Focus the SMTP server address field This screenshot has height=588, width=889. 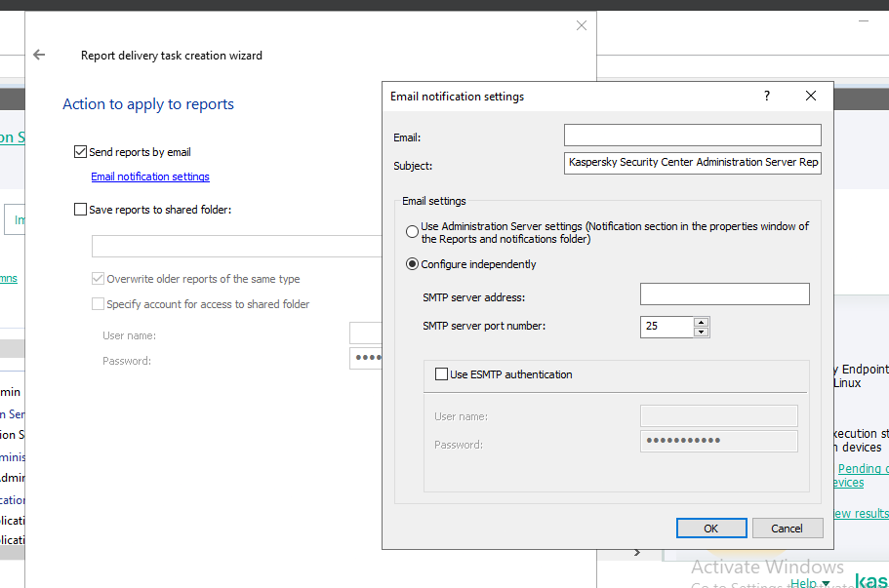724,294
